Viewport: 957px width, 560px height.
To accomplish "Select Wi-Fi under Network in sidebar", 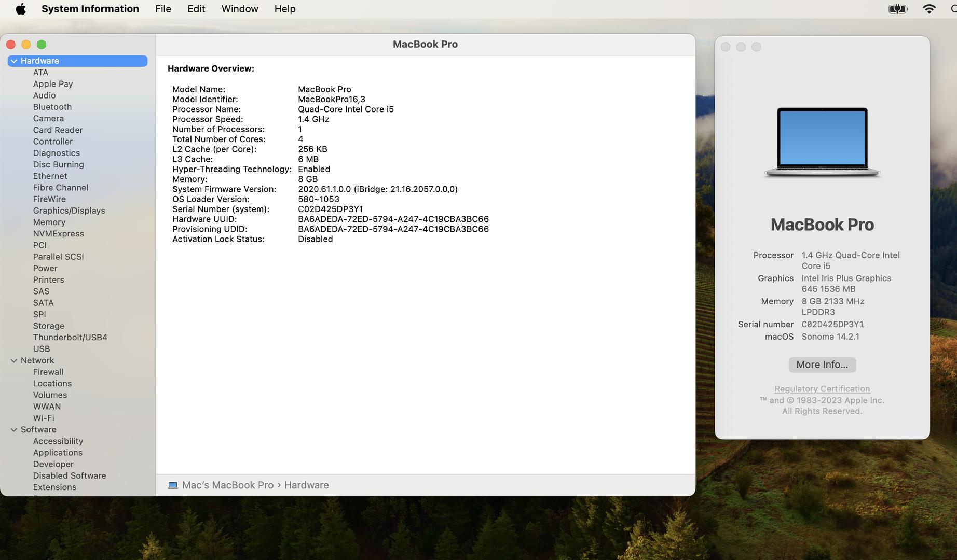I will tap(44, 418).
